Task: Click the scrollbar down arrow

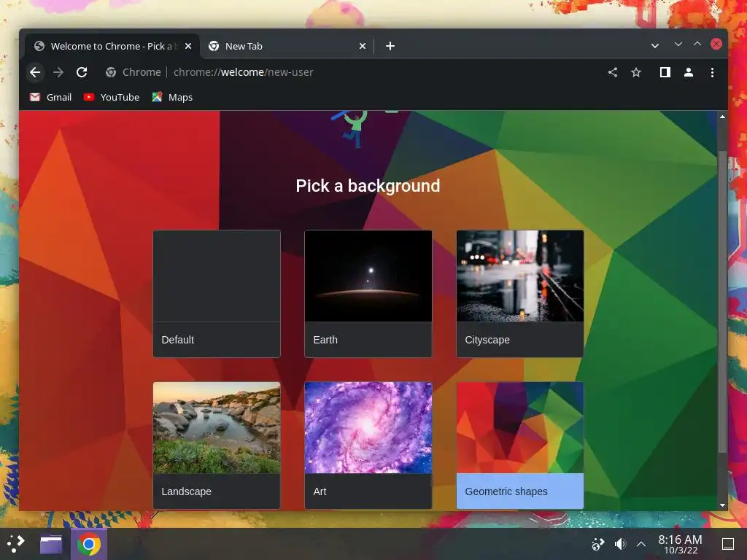Action: click(x=722, y=505)
